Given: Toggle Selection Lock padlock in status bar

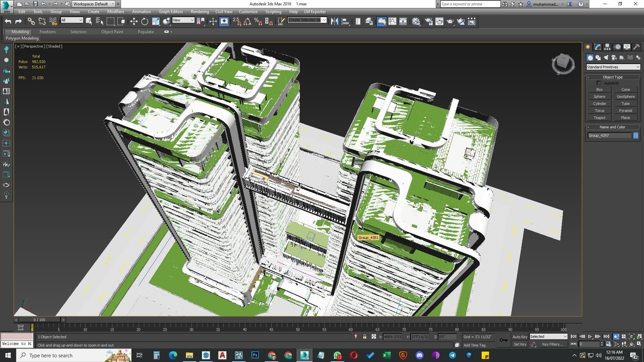Looking at the screenshot, I should (x=365, y=337).
